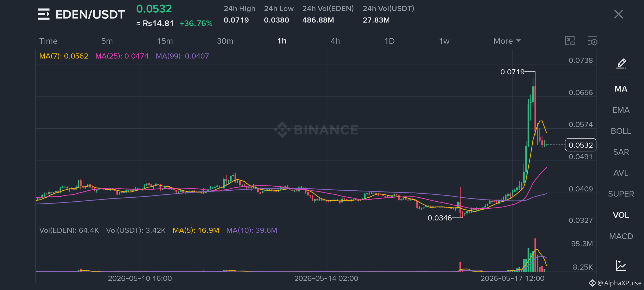
Task: Tap the 0.0346 low marker on chart
Action: coord(440,218)
